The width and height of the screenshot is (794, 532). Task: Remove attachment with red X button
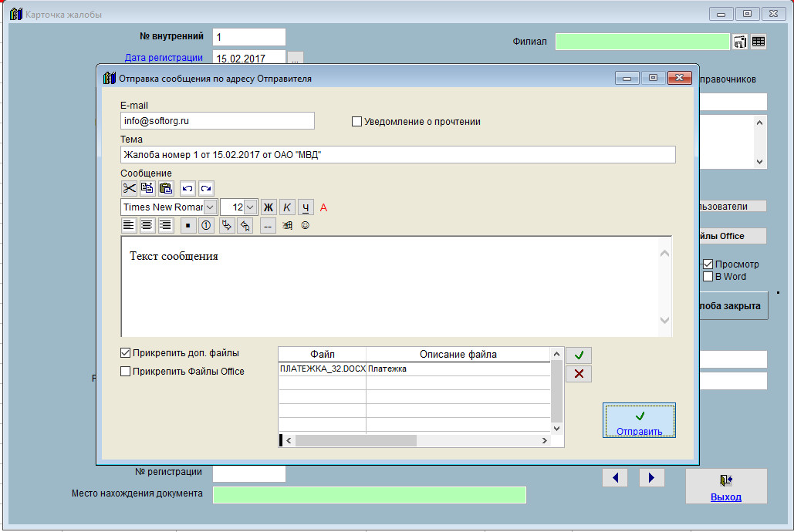coord(579,374)
